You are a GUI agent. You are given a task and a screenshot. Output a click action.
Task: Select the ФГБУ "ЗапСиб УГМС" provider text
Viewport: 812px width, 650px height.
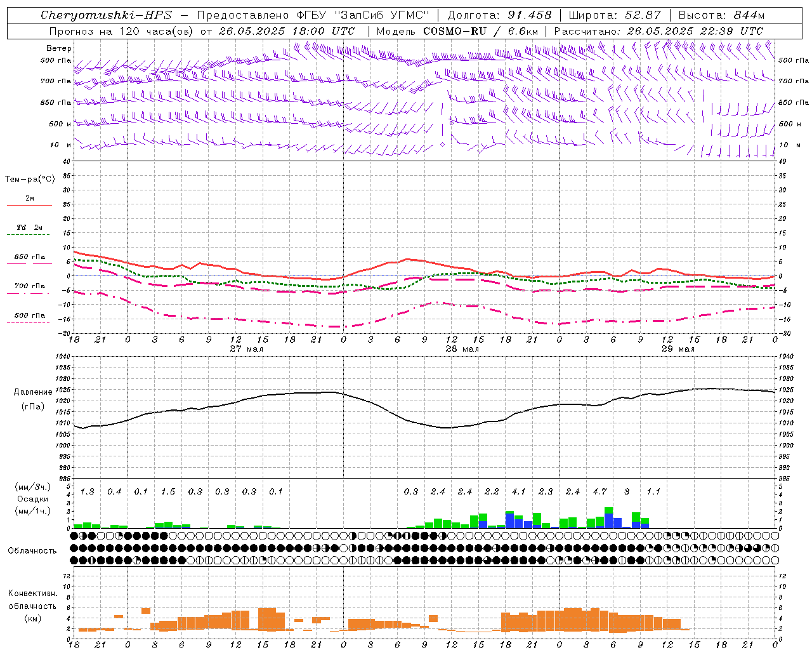point(362,15)
